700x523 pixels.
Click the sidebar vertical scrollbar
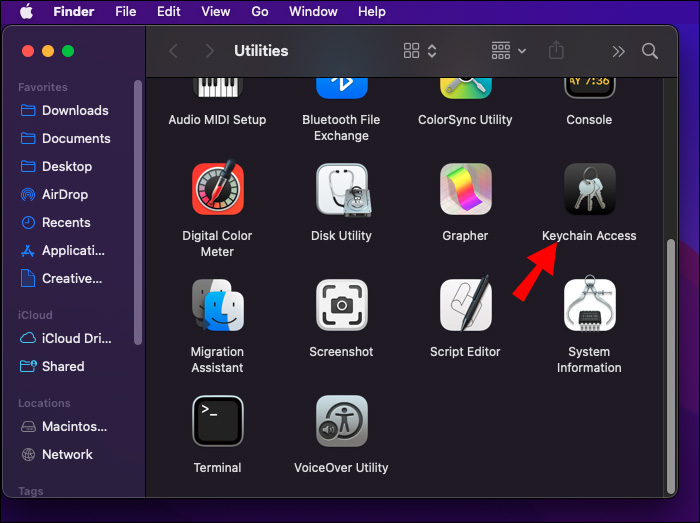138,212
